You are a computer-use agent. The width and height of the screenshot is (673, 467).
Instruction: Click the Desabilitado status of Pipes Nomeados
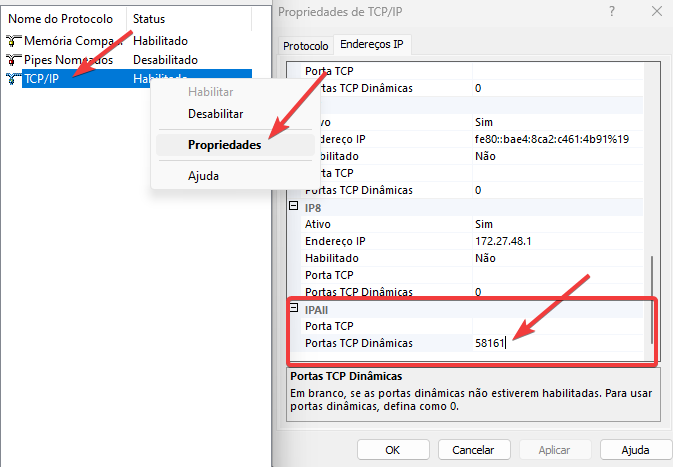pos(166,60)
